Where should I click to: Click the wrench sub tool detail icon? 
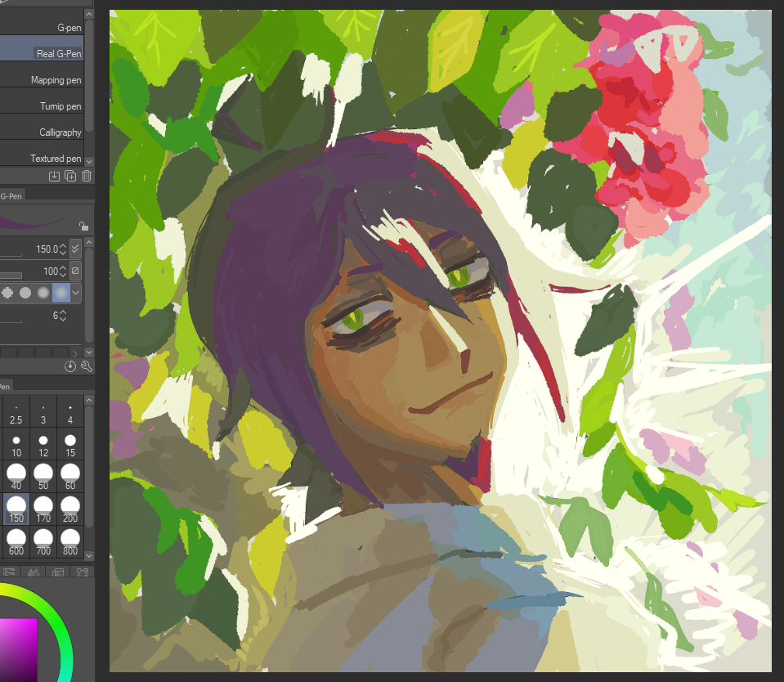pos(86,367)
